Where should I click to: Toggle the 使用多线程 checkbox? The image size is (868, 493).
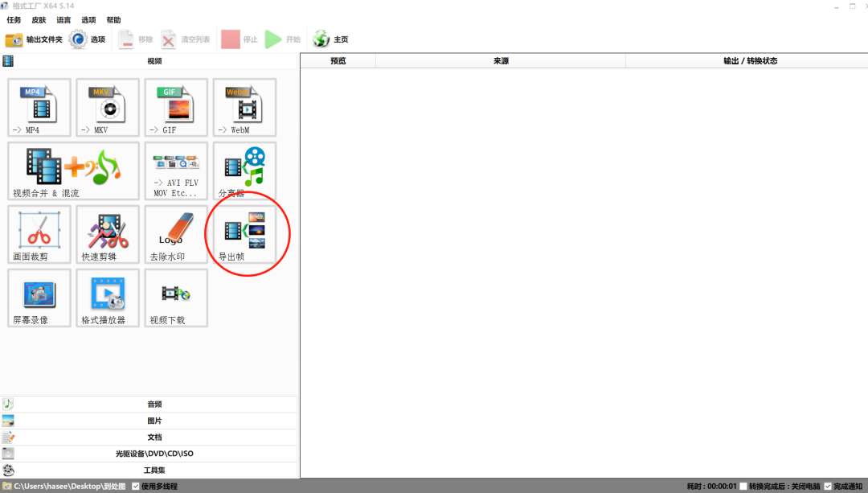coord(136,487)
